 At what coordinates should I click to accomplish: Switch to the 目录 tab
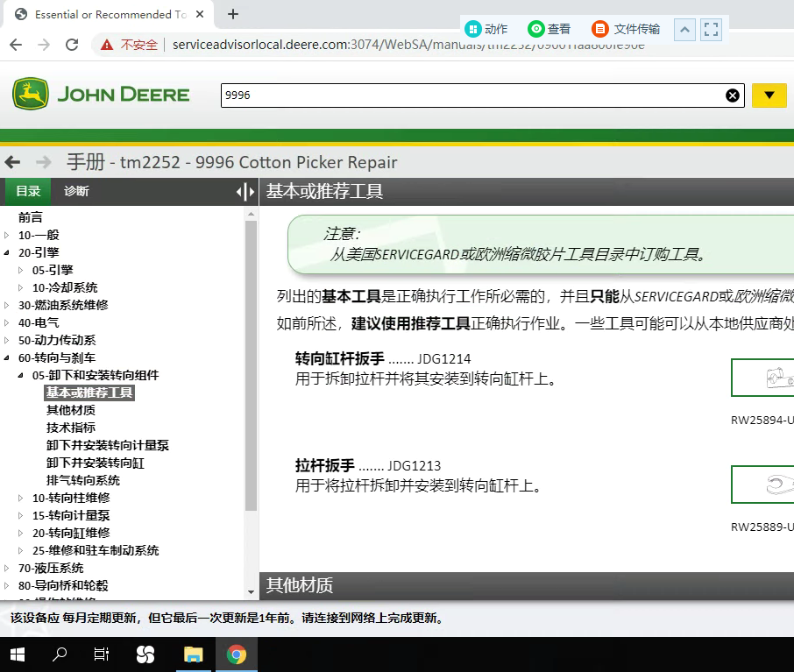tap(28, 191)
